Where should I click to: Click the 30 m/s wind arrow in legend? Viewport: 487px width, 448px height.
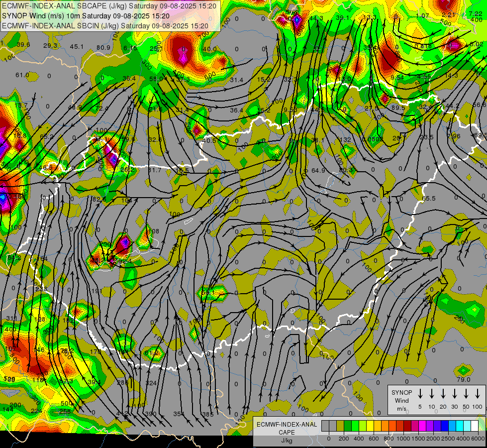coord(454,393)
